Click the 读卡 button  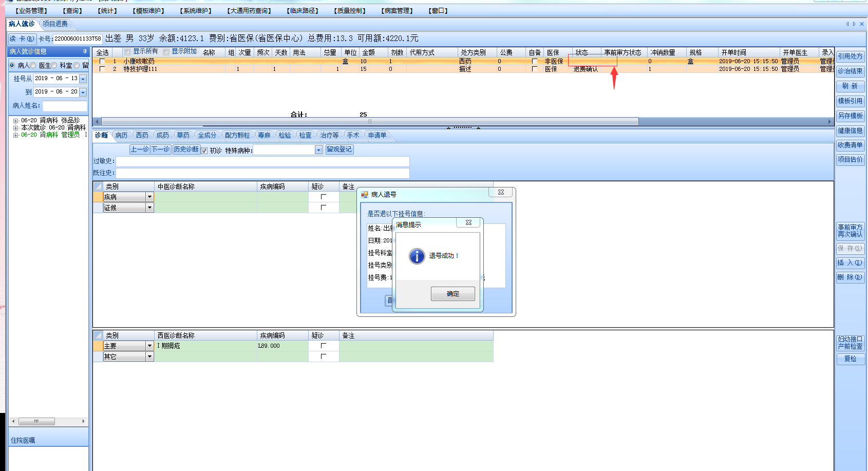22,39
